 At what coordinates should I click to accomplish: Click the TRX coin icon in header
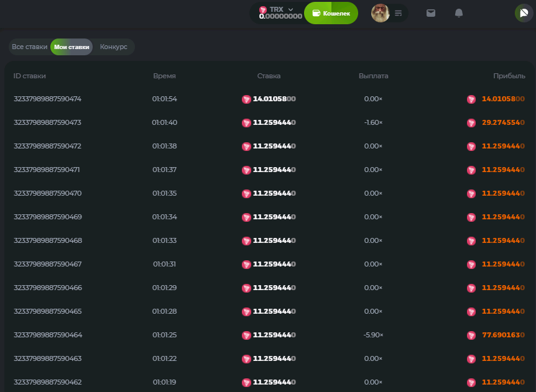pos(263,9)
